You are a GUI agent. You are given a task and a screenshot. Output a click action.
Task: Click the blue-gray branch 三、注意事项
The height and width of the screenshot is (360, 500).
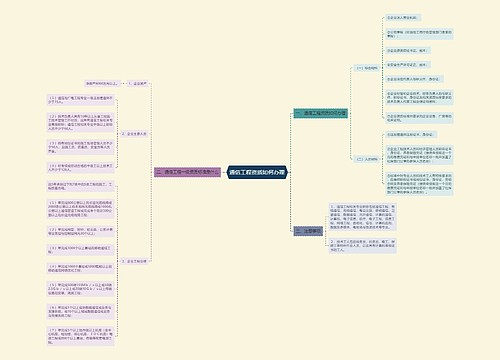click(308, 231)
